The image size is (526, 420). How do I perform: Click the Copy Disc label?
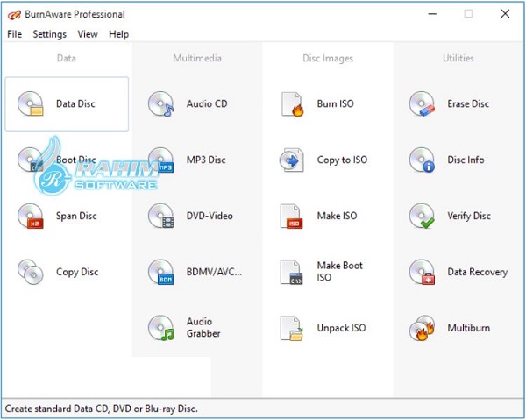click(77, 272)
